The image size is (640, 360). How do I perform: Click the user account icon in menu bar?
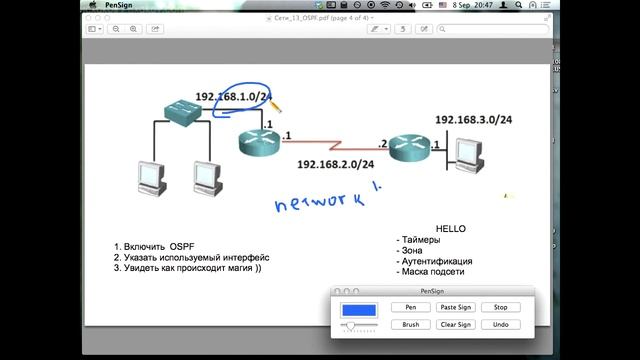504,5
